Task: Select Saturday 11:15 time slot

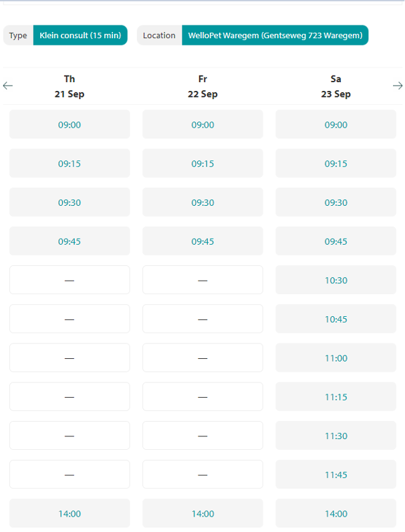Action: tap(335, 396)
